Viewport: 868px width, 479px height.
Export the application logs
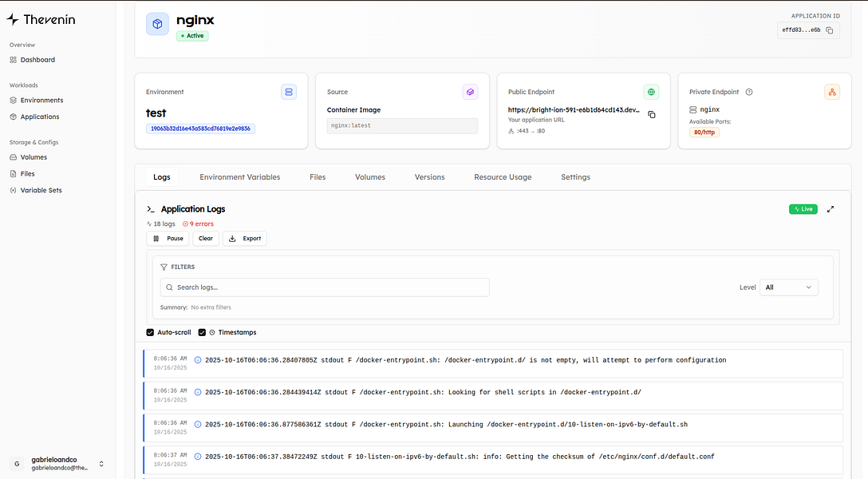(245, 239)
